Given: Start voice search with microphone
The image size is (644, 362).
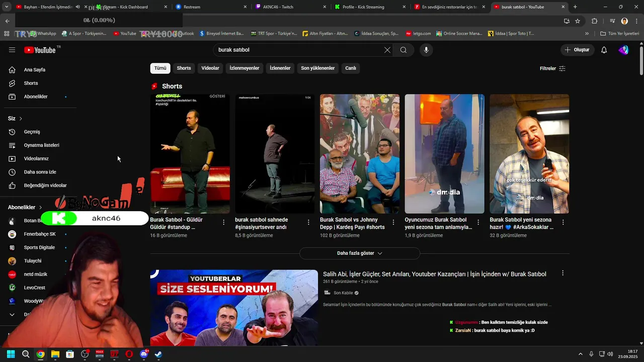Looking at the screenshot, I should [426, 50].
